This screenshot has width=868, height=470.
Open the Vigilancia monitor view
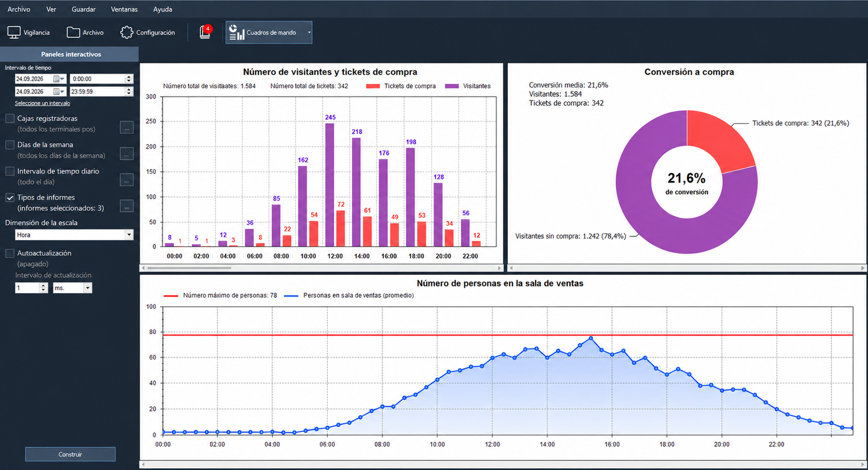[29, 33]
